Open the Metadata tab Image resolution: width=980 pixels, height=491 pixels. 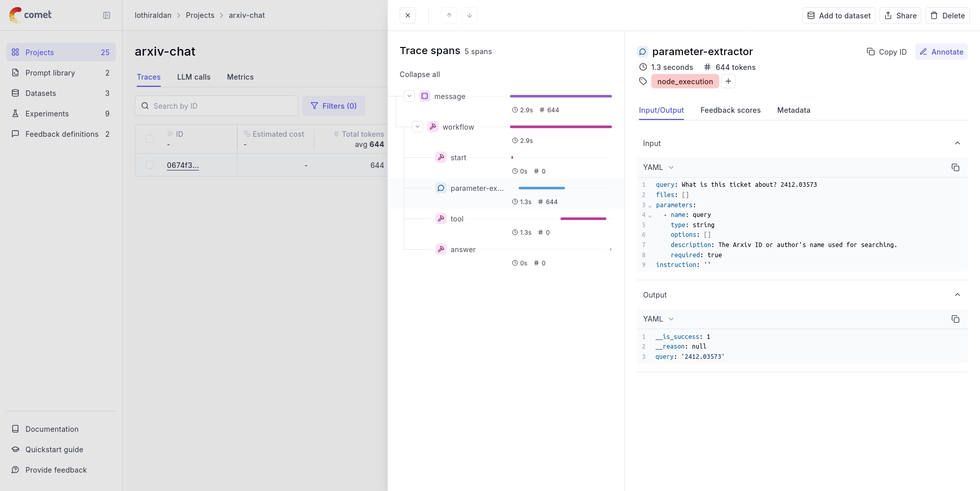793,110
